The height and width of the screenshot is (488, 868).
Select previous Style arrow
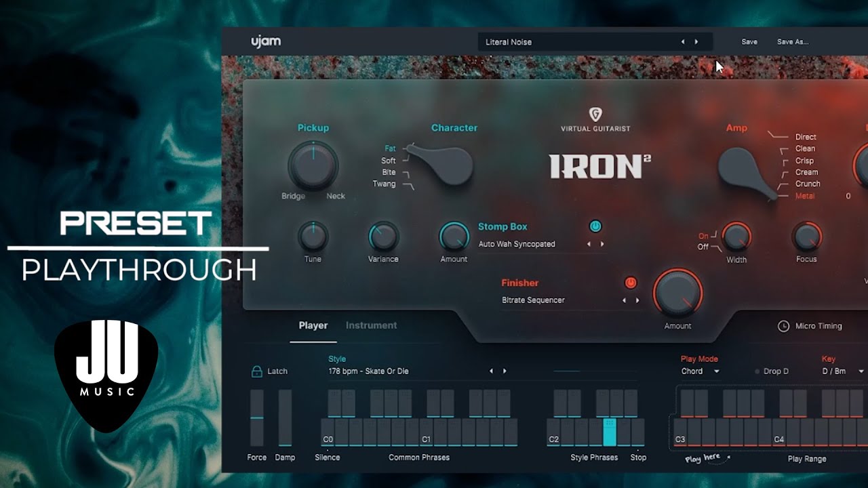(x=492, y=371)
